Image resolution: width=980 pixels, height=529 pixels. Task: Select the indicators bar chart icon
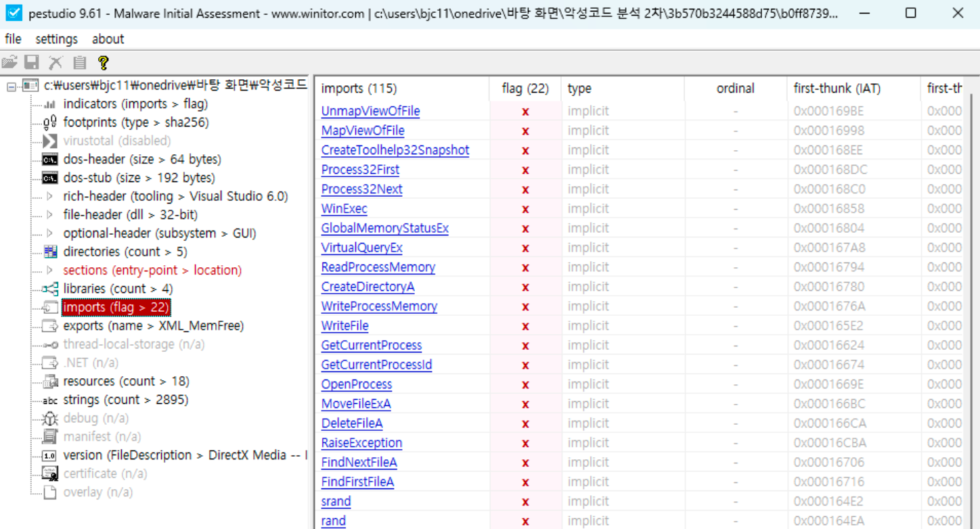(x=50, y=104)
